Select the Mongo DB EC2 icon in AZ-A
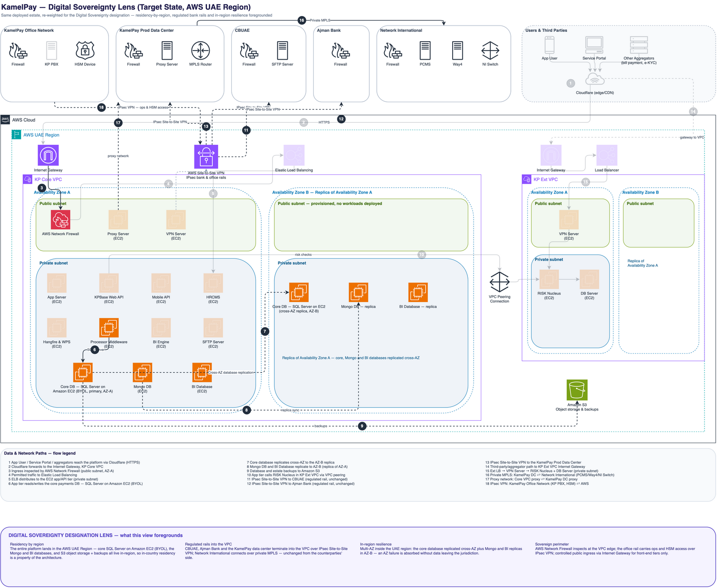This screenshot has height=588, width=717. click(x=143, y=372)
